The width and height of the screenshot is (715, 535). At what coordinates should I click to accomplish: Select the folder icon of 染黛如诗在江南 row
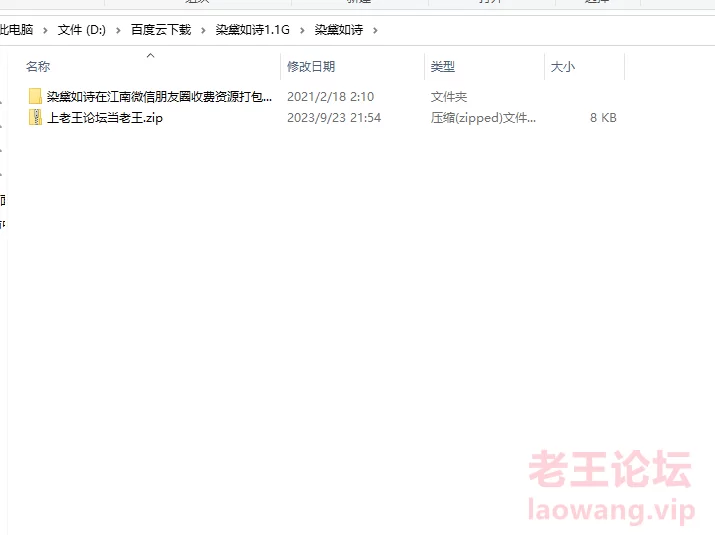(x=35, y=96)
